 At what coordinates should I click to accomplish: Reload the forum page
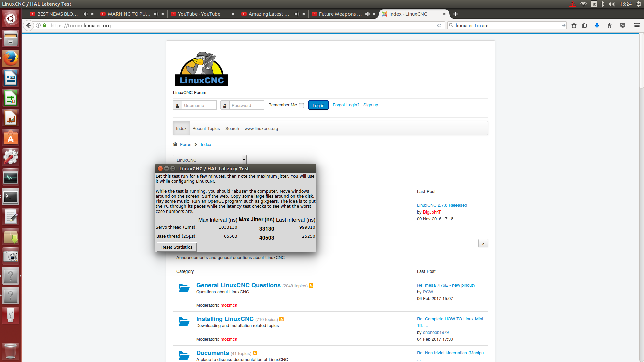439,25
